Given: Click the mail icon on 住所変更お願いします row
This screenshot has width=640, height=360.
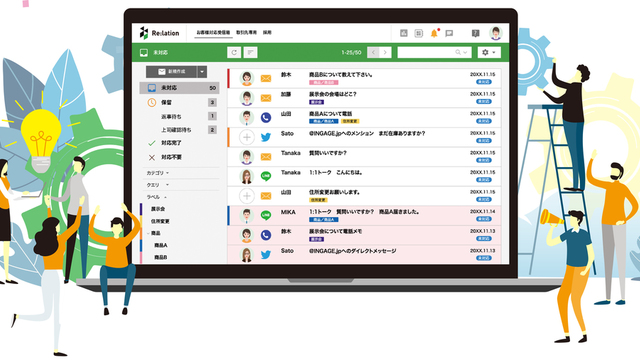Looking at the screenshot, I should tap(266, 196).
